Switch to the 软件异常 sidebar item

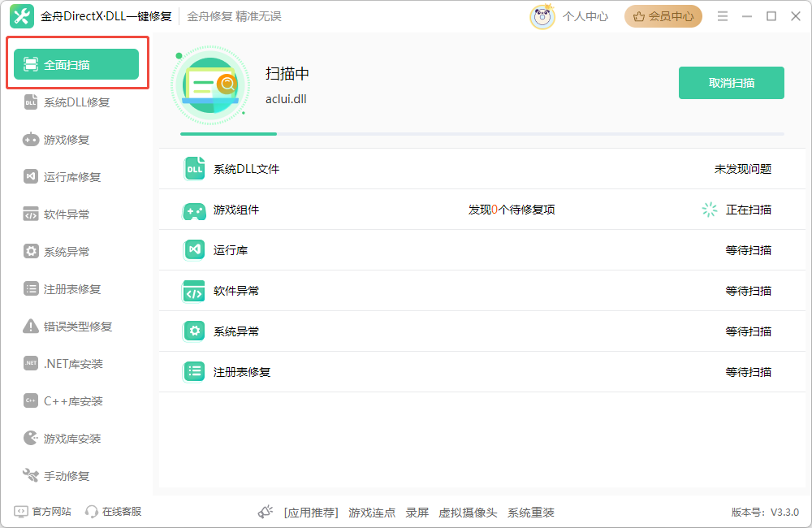pyautogui.click(x=57, y=214)
